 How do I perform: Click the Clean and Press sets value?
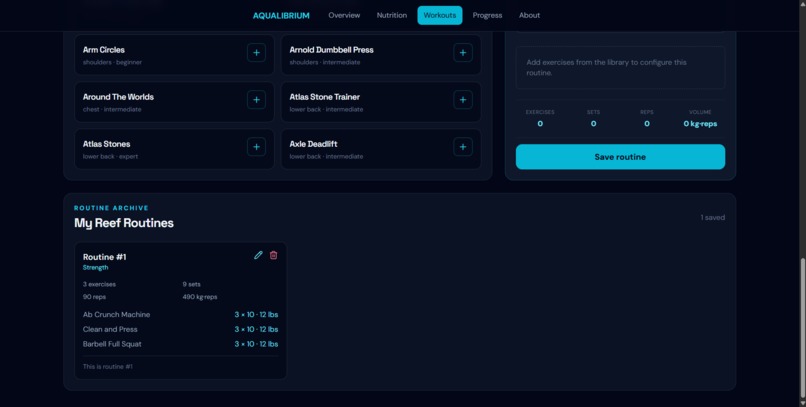[x=256, y=329]
